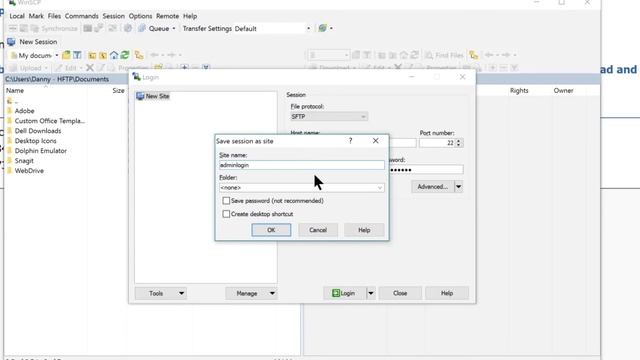Click the Adobe folder icon

pos(9,111)
